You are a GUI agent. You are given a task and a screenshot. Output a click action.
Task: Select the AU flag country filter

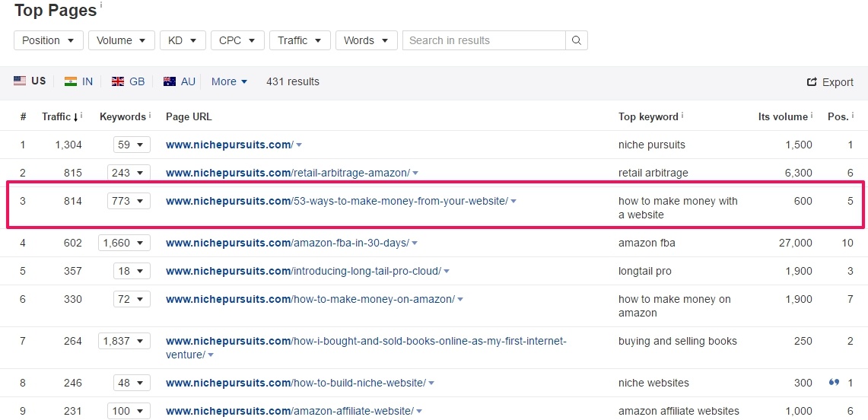[x=180, y=81]
